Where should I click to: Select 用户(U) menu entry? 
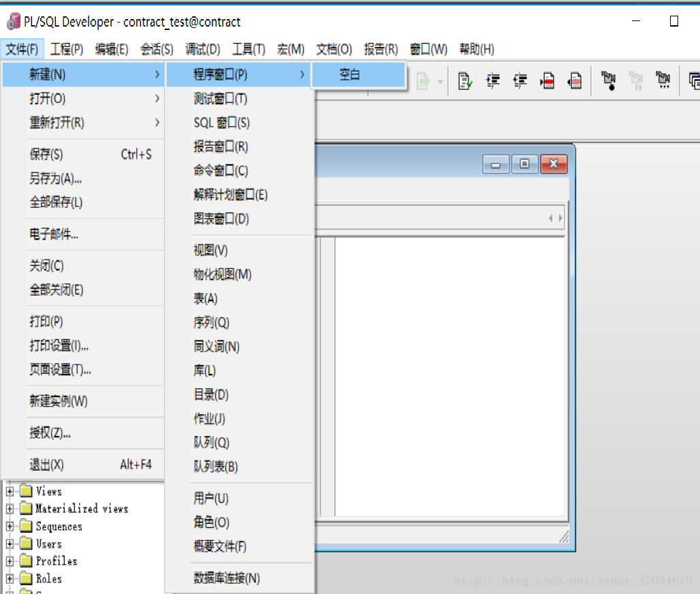(239, 498)
